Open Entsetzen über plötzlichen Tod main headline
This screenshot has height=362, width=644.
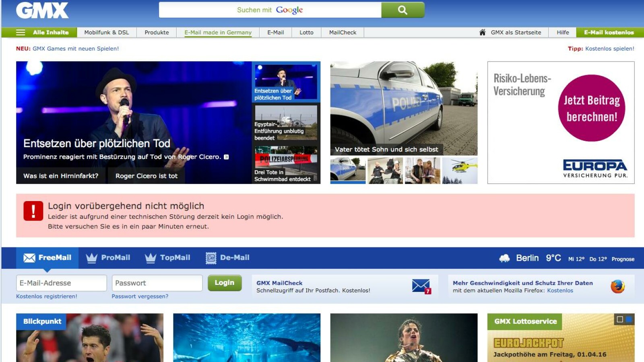coord(97,144)
